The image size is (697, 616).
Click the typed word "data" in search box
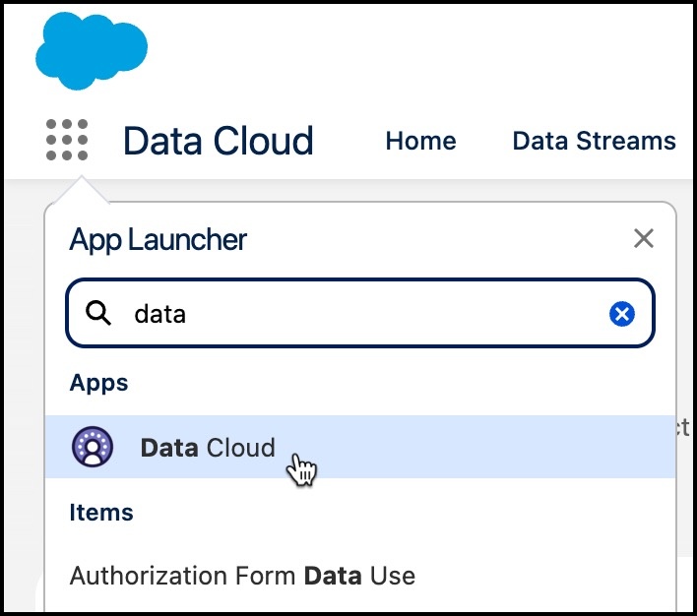159,314
